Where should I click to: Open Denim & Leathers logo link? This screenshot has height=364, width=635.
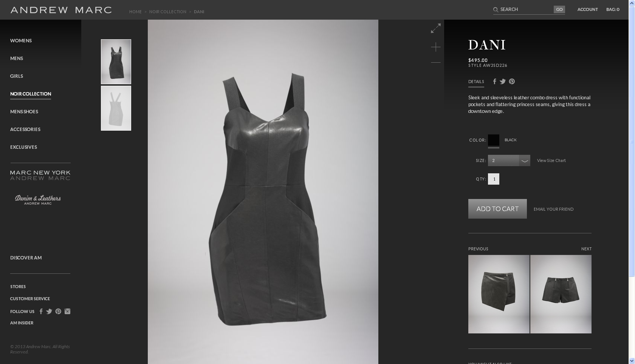pyautogui.click(x=38, y=200)
